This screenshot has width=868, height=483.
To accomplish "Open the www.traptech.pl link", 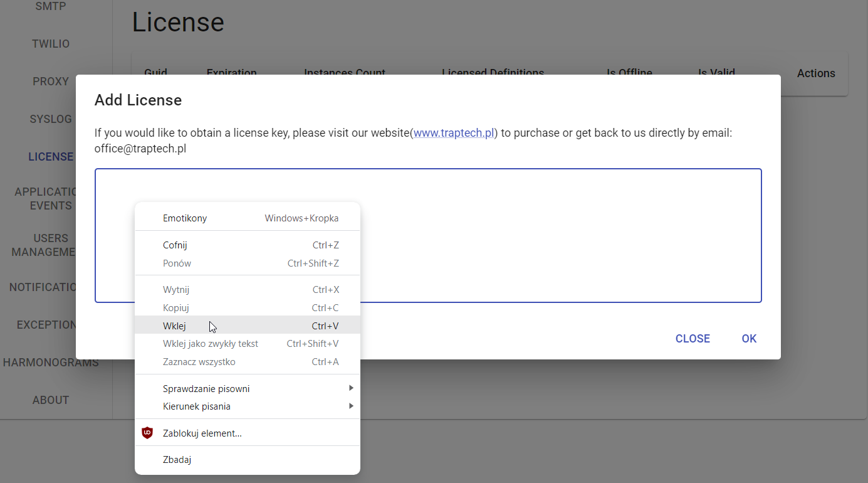I will tap(454, 133).
